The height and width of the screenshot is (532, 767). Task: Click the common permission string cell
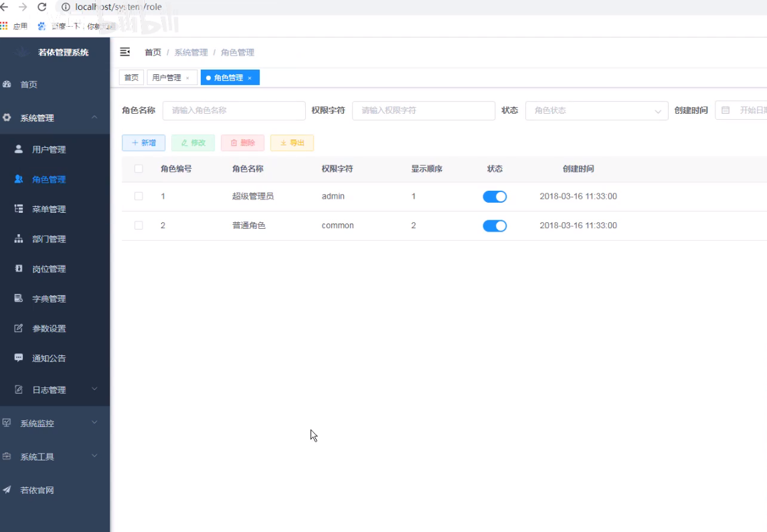[337, 226]
